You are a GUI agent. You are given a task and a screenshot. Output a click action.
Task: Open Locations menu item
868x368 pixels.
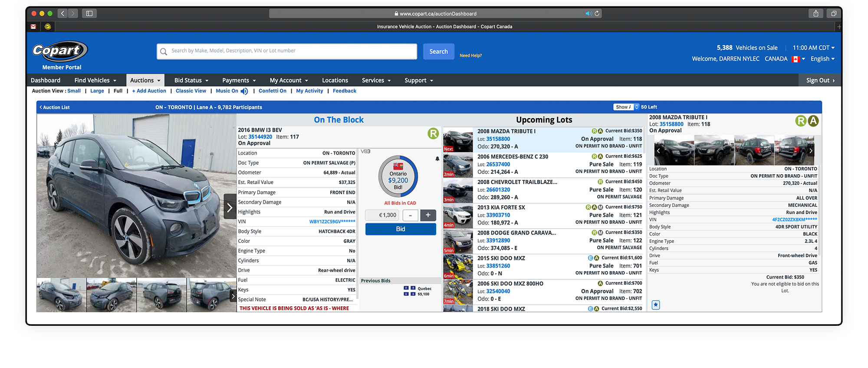335,80
